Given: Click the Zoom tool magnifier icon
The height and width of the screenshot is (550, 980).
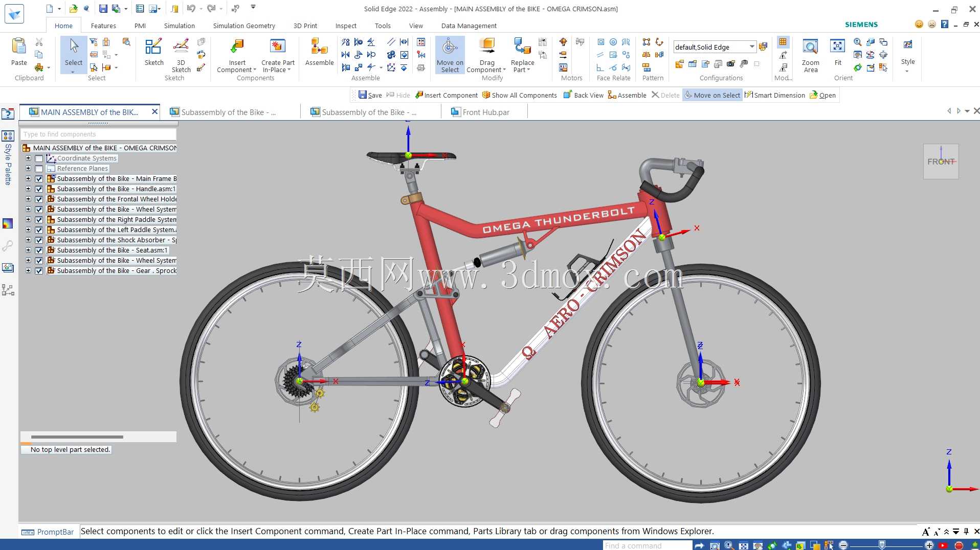Looking at the screenshot, I should click(x=858, y=42).
